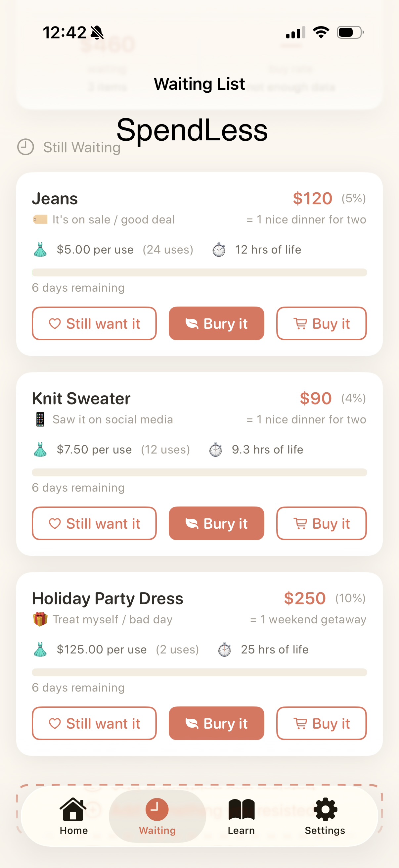Bury the Knit Sweater item

pos(216,523)
